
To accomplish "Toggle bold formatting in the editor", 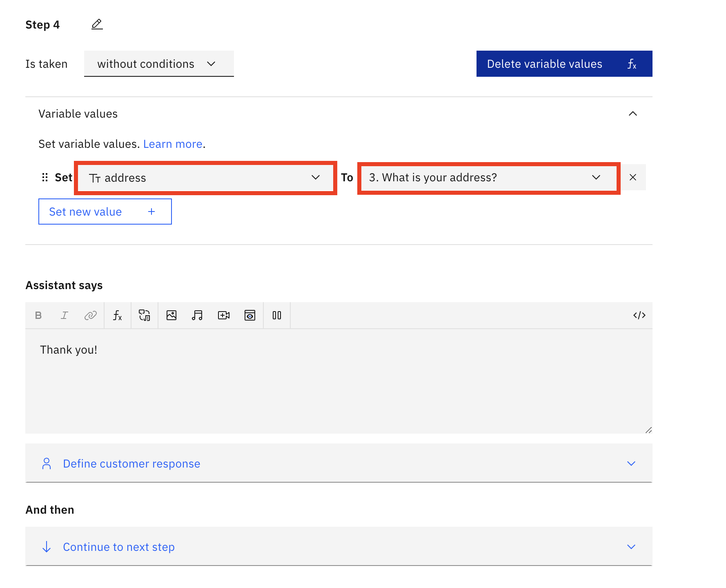I will tap(38, 315).
